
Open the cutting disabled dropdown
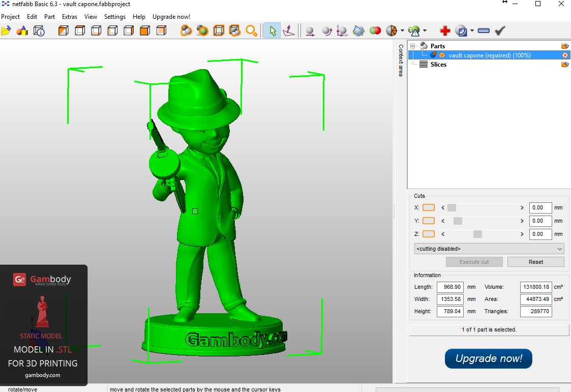489,249
